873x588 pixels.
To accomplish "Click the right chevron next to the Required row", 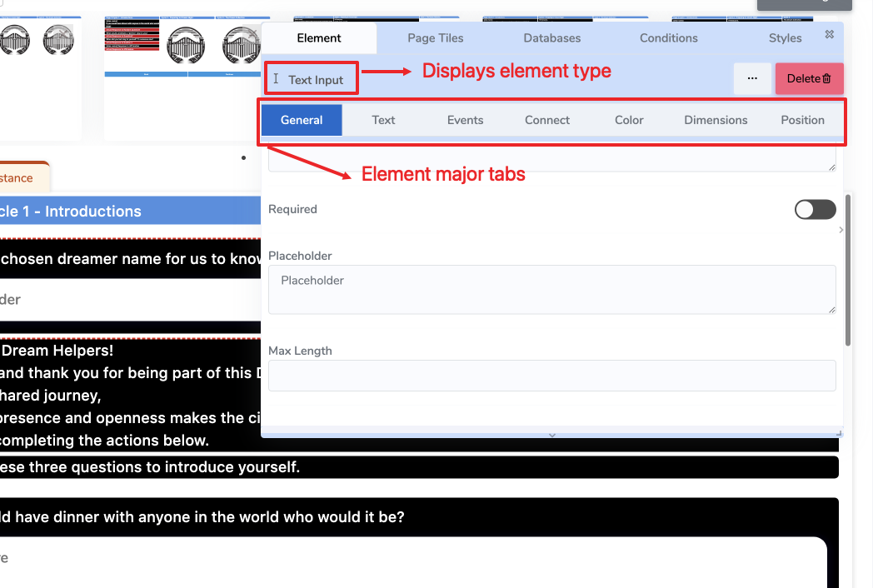I will point(841,229).
